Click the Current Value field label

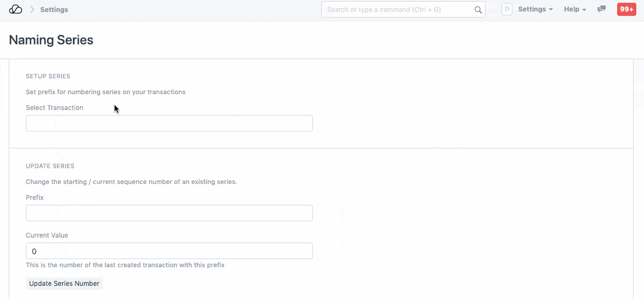pyautogui.click(x=47, y=235)
